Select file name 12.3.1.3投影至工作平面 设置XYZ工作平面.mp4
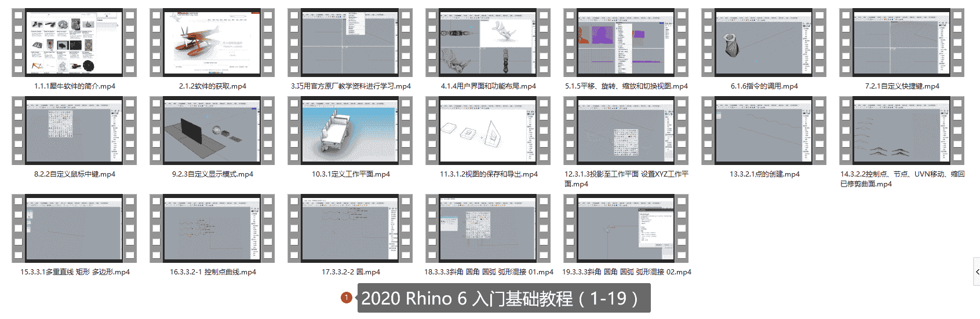Viewport: 980px width, 319px height. click(x=626, y=179)
